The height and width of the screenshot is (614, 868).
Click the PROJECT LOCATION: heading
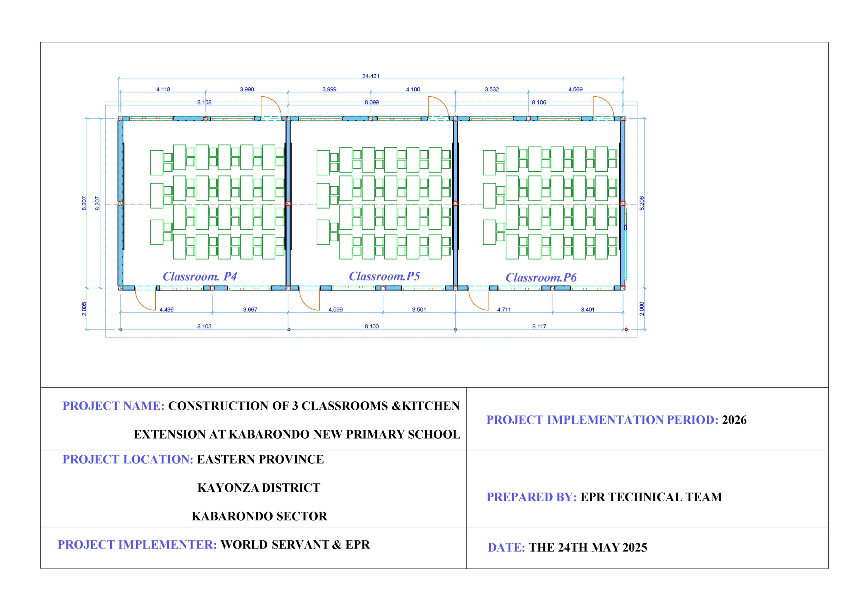(x=128, y=459)
